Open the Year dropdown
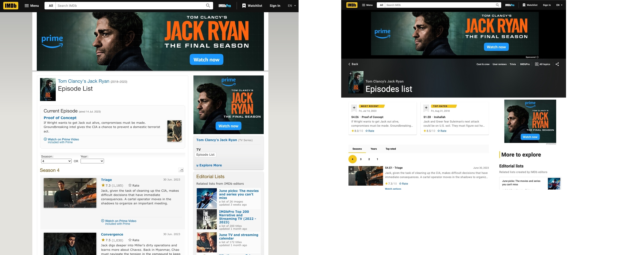Image resolution: width=644 pixels, height=255 pixels. 92,161
